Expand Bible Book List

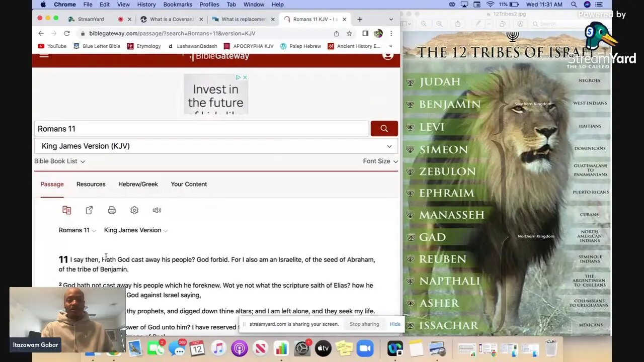59,161
